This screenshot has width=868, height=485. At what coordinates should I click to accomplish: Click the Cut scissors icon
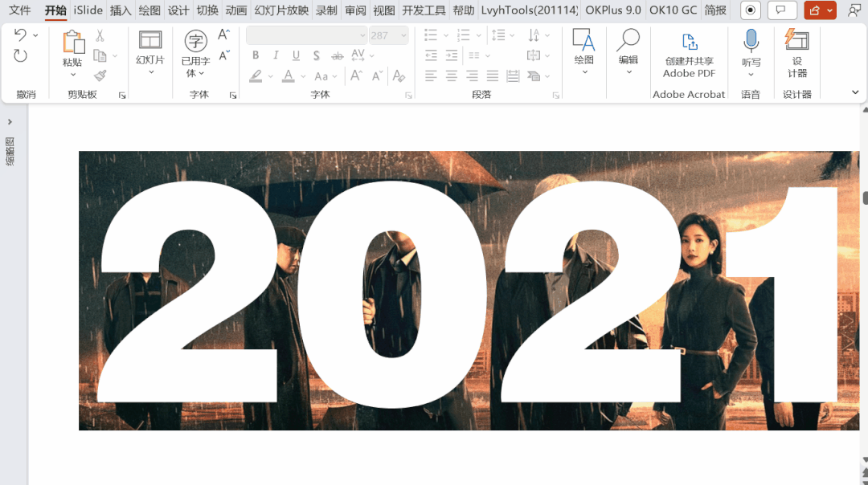[100, 35]
